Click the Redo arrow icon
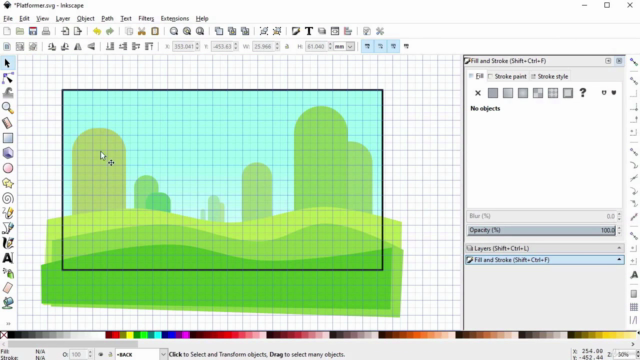 point(110,31)
